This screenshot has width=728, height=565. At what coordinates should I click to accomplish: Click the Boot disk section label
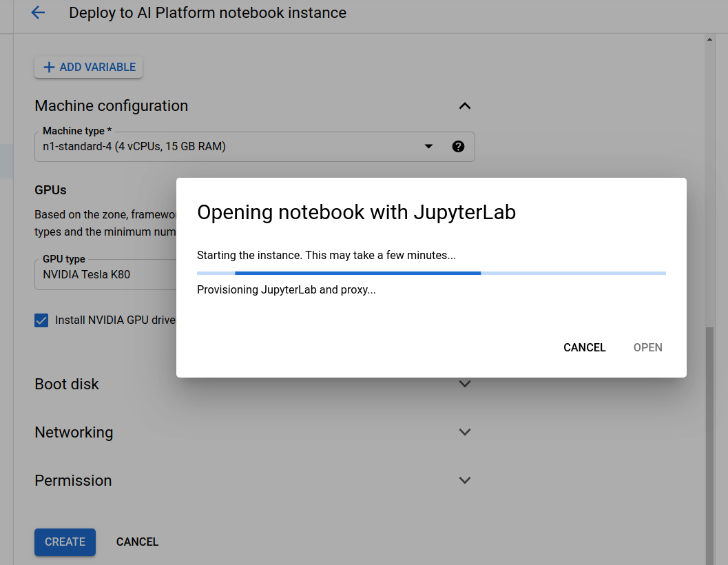67,384
